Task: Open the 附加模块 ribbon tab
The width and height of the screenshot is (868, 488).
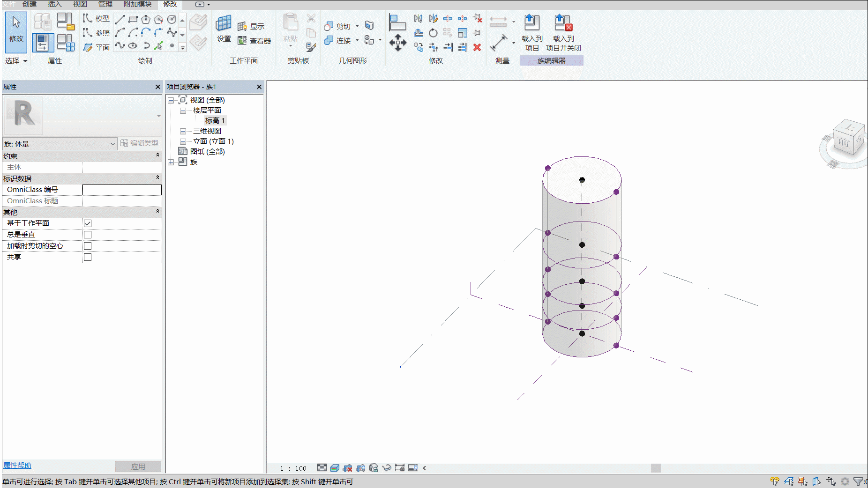Action: 137,4
